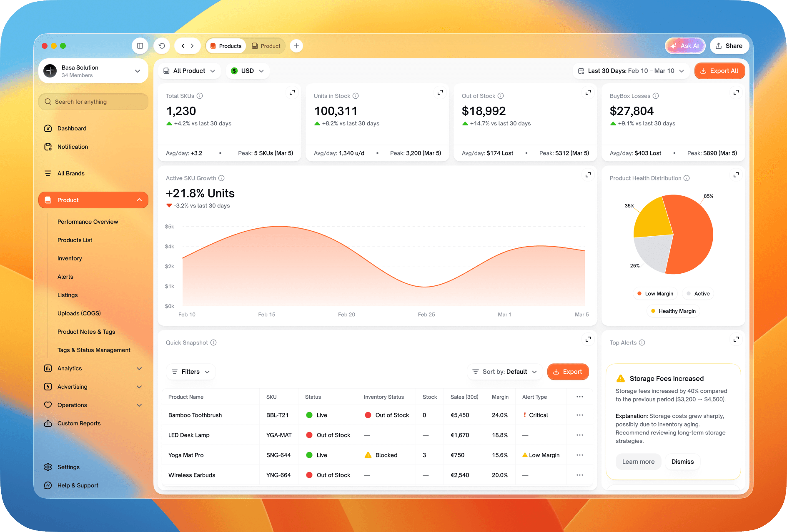Show info for Total SKUs
This screenshot has width=787, height=532.
point(200,96)
